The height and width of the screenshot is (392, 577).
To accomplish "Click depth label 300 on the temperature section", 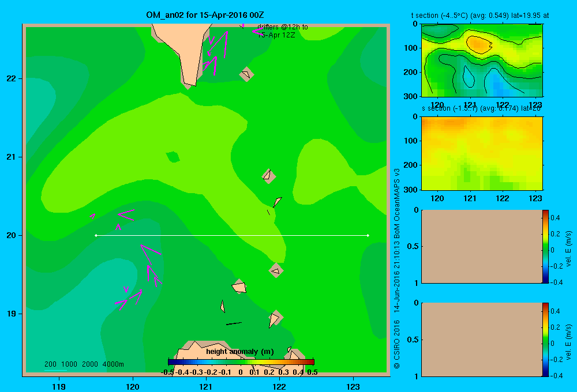I will pyautogui.click(x=410, y=96).
